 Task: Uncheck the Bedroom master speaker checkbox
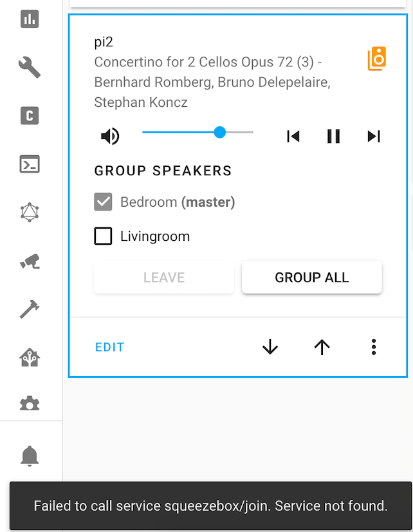coord(103,202)
